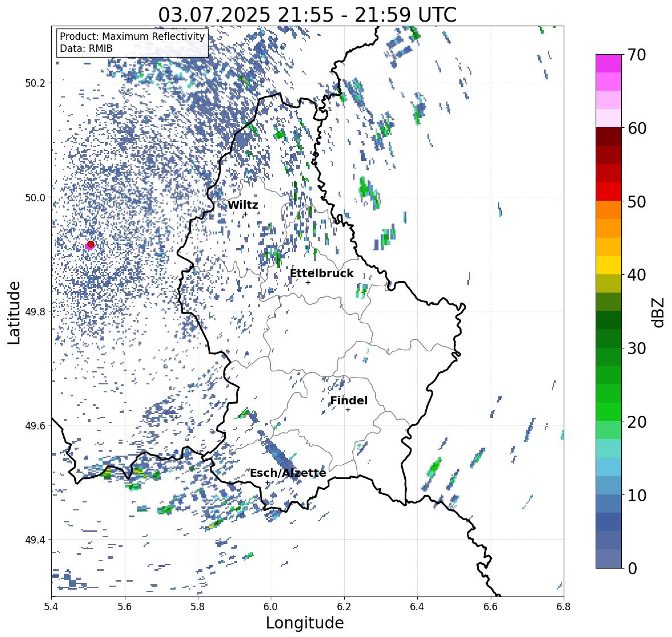Click the Product: Maximum Reflectivity text

132,36
